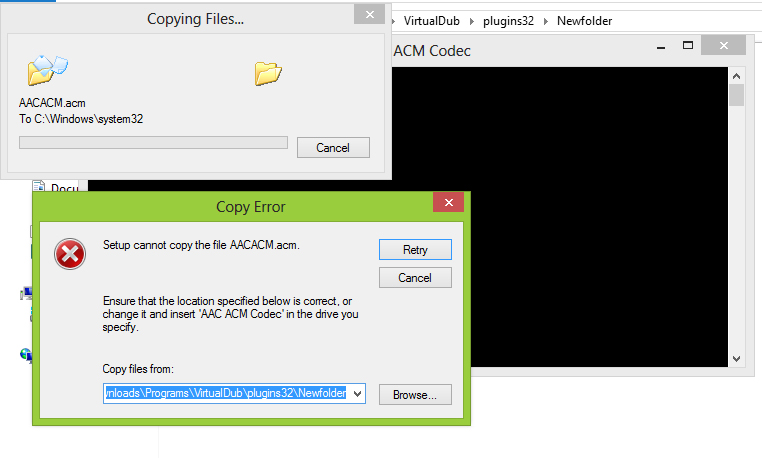Select Newfolder in the address bar
Screen dimensions: 762x458
click(584, 21)
